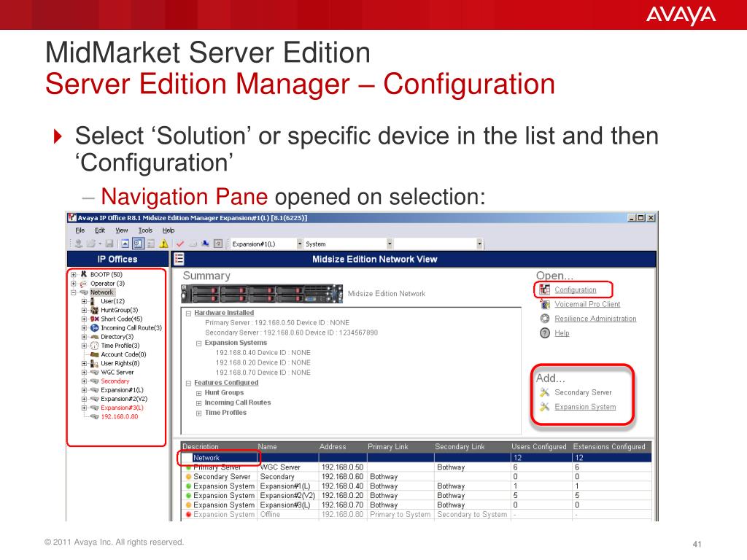Open the Expansion#1(L) system dropdown

300,244
